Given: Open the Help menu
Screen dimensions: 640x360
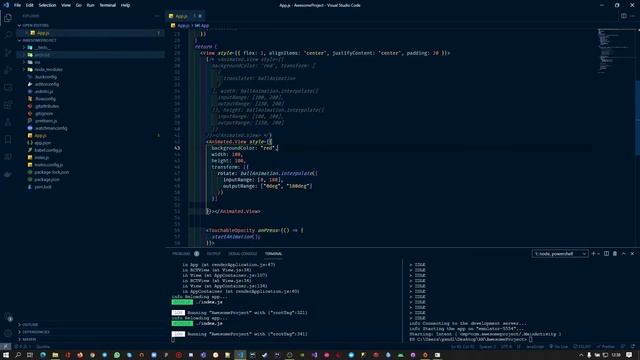Looking at the screenshot, I should 126,5.
